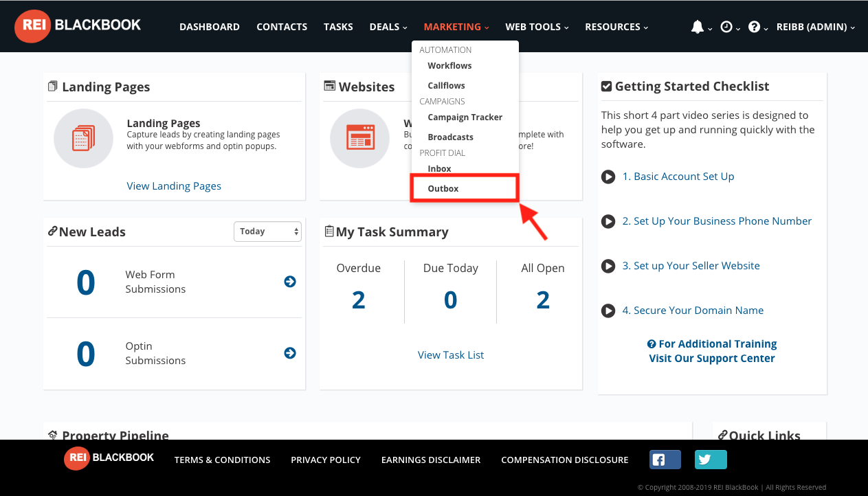Open the Contacts page

(x=282, y=27)
